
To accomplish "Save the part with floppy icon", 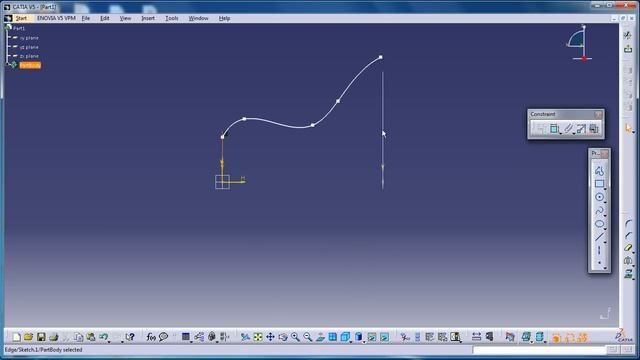I will click(x=41, y=337).
